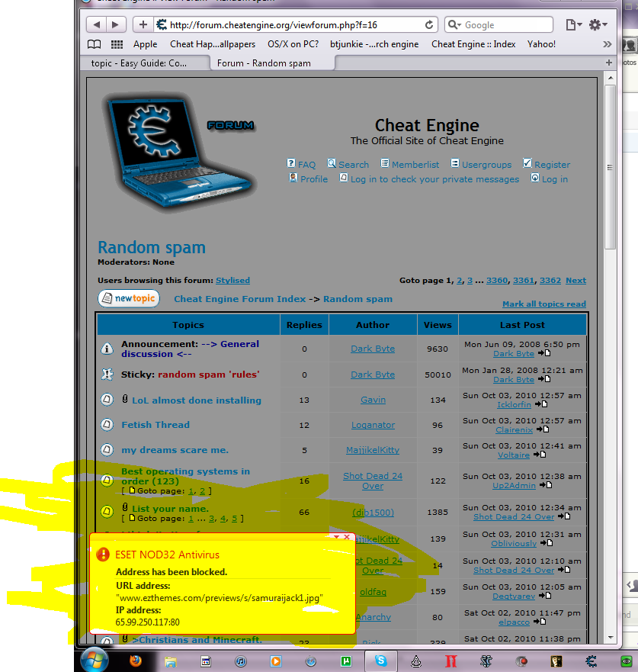Add bookmark with the plus button
The image size is (638, 672).
tap(143, 24)
